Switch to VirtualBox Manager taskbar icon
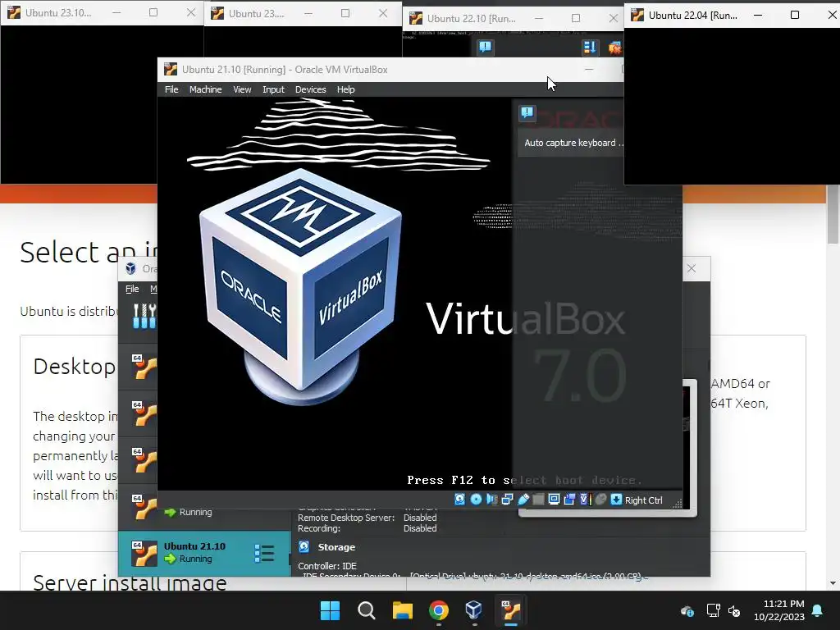The height and width of the screenshot is (630, 840). pyautogui.click(x=474, y=610)
